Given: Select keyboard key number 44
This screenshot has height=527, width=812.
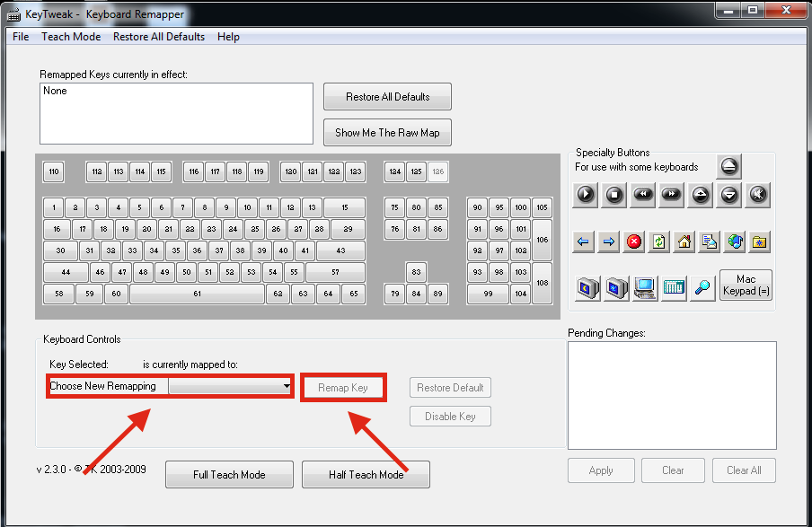Looking at the screenshot, I should pyautogui.click(x=66, y=272).
